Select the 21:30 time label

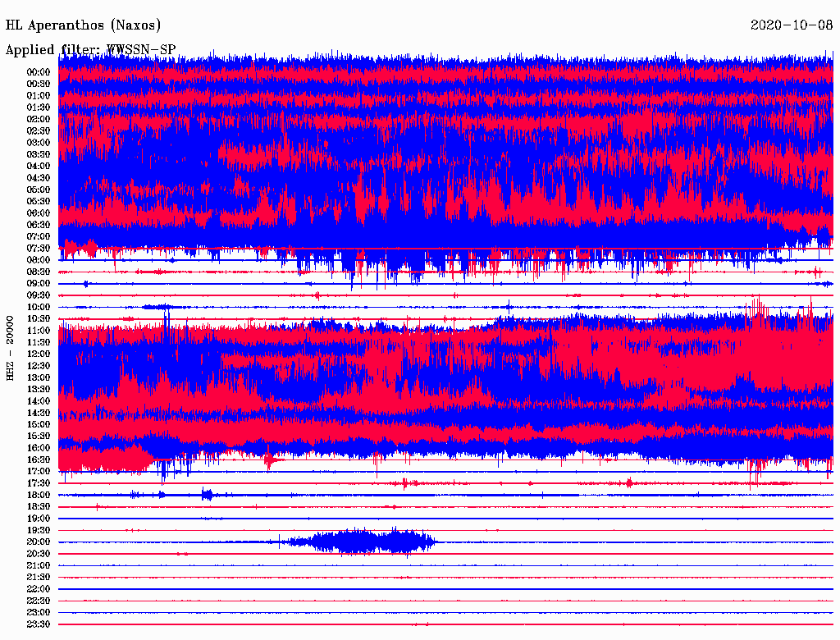(39, 578)
